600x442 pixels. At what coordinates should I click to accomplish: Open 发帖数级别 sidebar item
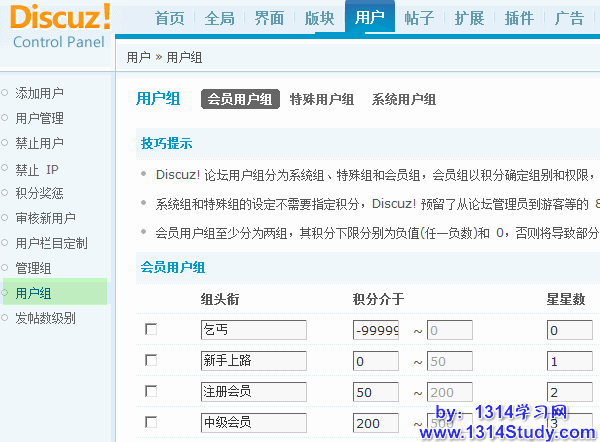(45, 318)
